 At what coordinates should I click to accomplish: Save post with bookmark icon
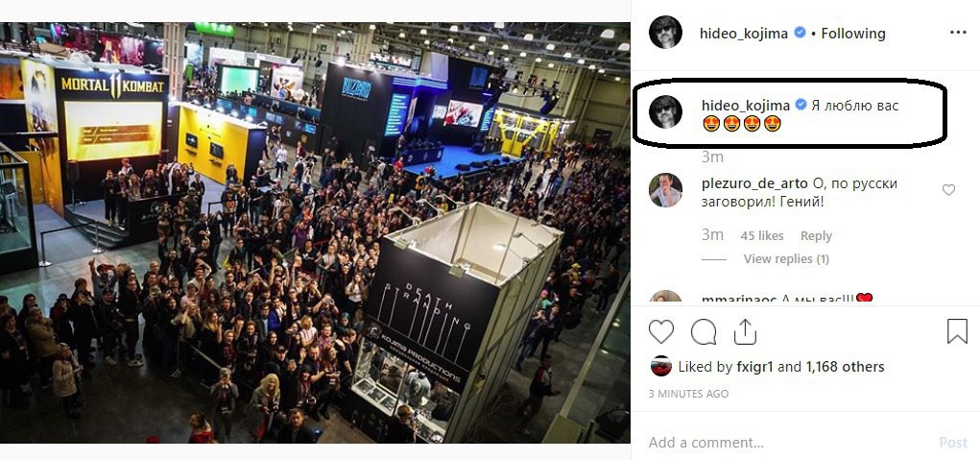[x=957, y=331]
